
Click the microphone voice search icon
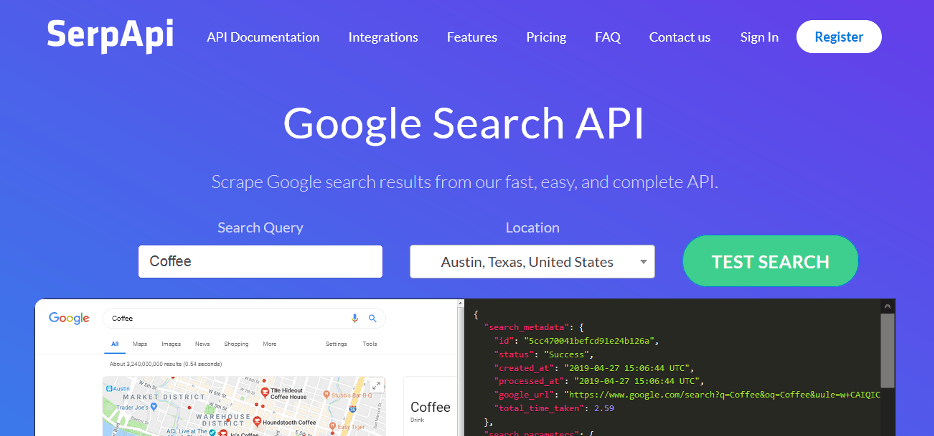[x=355, y=318]
